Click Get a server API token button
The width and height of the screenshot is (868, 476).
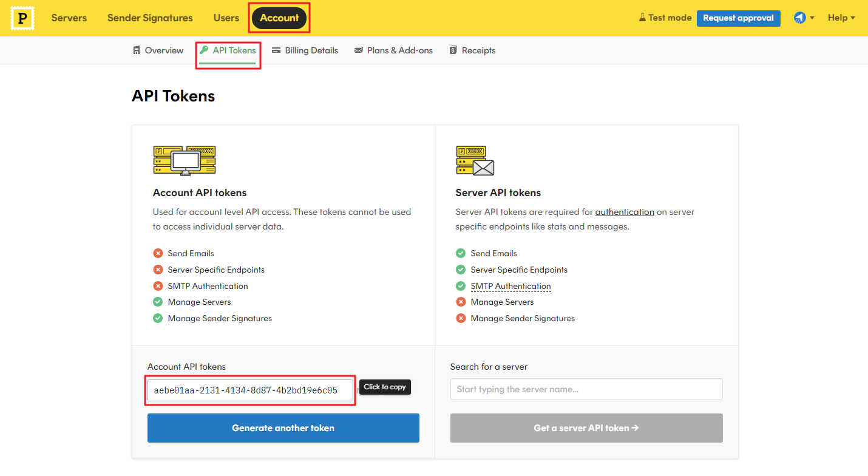(586, 428)
